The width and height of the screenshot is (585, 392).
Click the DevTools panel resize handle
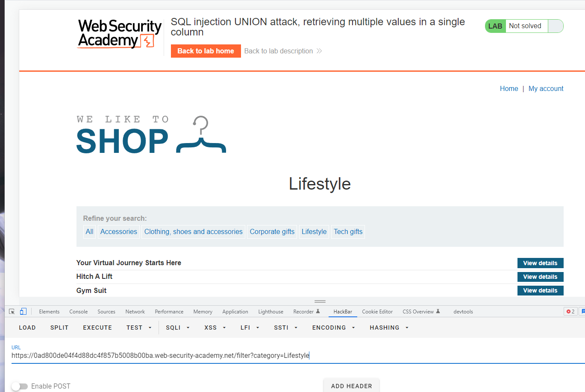320,301
